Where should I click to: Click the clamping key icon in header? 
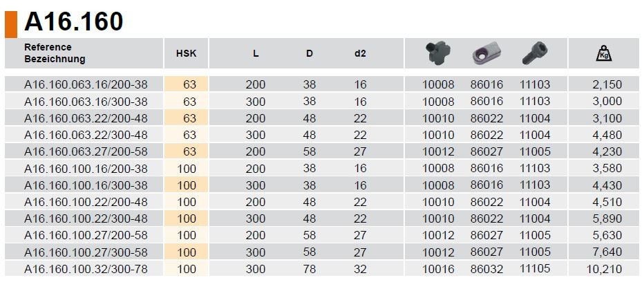(439, 53)
